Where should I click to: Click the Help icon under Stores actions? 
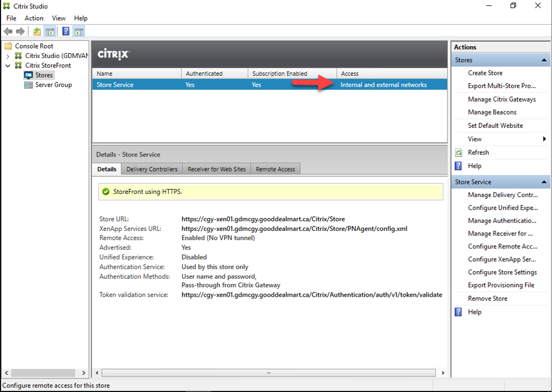458,166
